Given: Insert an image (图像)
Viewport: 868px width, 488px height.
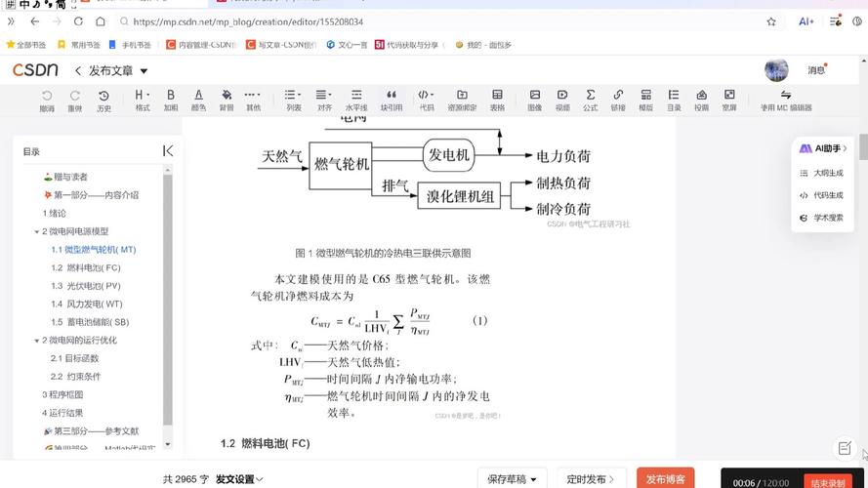Looking at the screenshot, I should (535, 101).
